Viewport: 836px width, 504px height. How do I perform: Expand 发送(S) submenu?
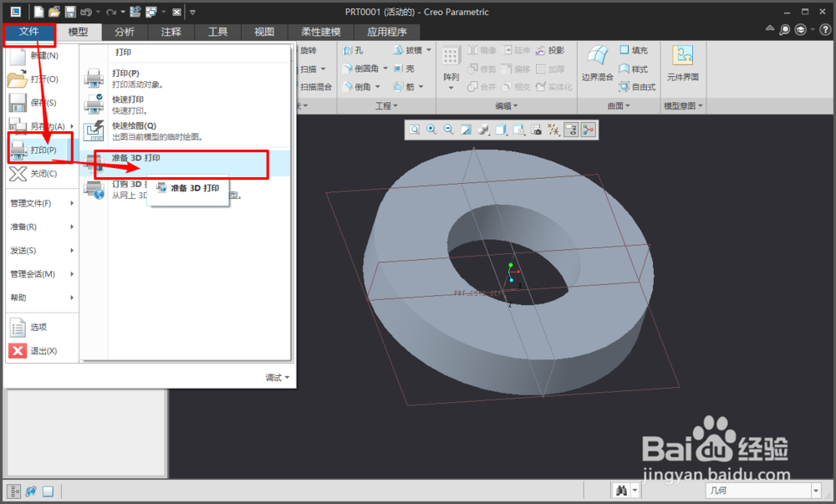tap(42, 251)
